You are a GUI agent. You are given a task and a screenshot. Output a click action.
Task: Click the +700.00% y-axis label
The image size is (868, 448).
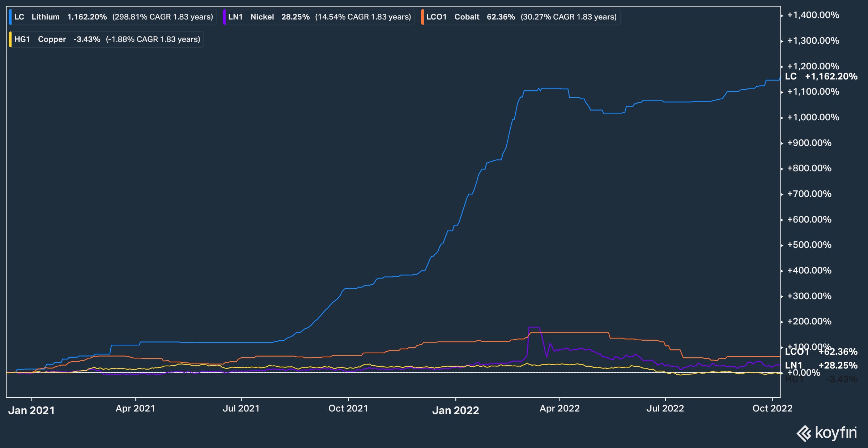click(809, 194)
